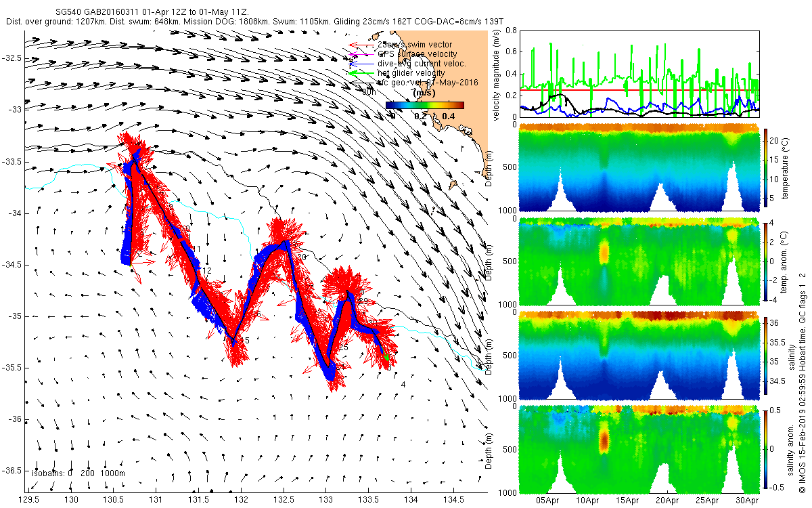The width and height of the screenshot is (812, 508).
Task: Click the temperature depth section panel
Action: point(639,167)
